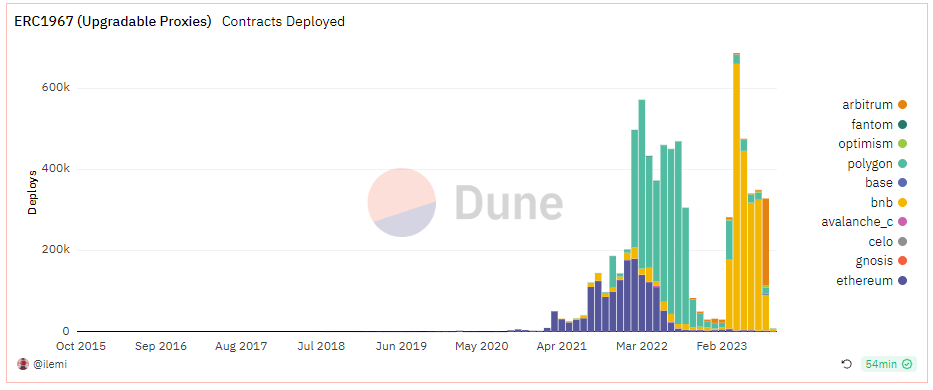This screenshot has height=390, width=933.
Task: Click the tall orange arbitrum bar segment
Action: (x=766, y=242)
